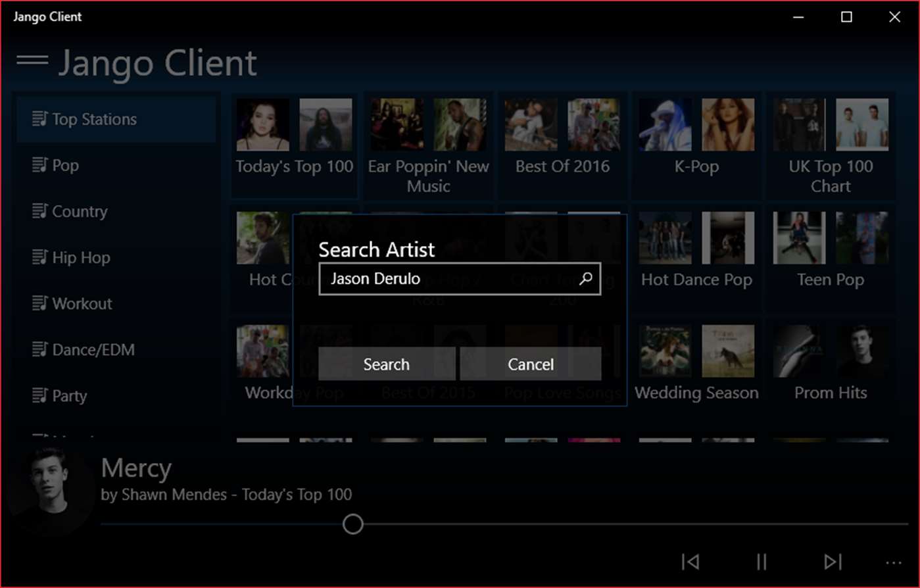Click the Top Stations list icon
Image resolution: width=920 pixels, height=588 pixels.
click(40, 118)
